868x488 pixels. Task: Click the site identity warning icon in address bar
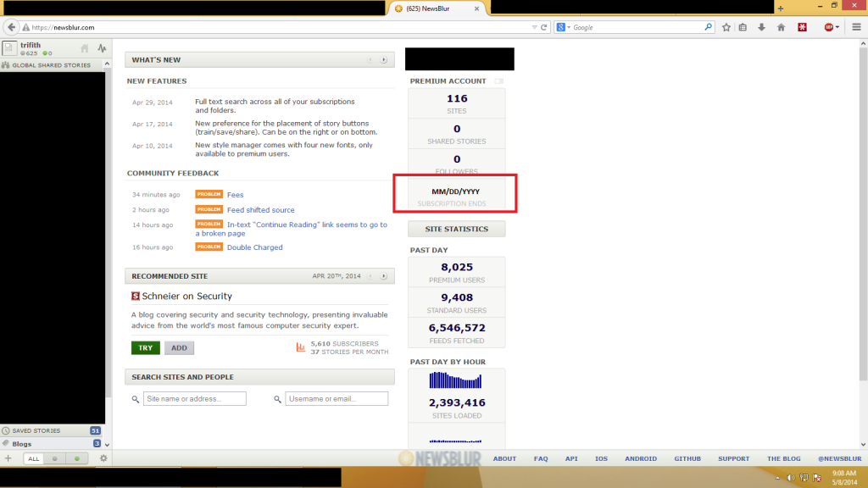click(26, 27)
